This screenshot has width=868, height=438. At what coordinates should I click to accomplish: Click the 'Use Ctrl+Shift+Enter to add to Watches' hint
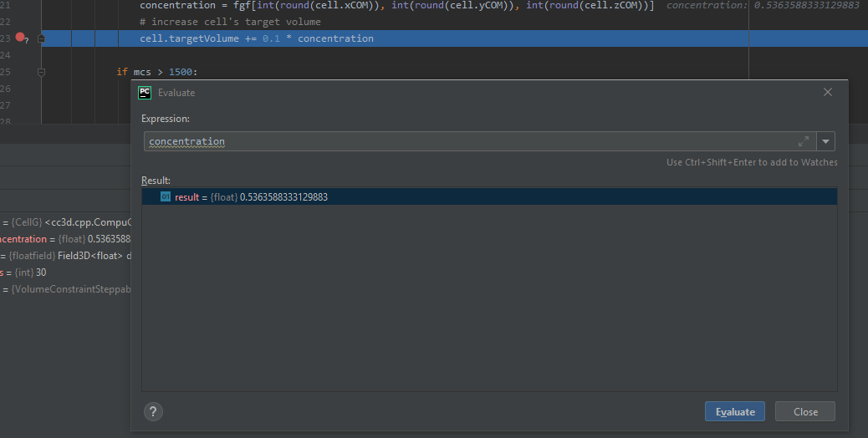coord(752,162)
